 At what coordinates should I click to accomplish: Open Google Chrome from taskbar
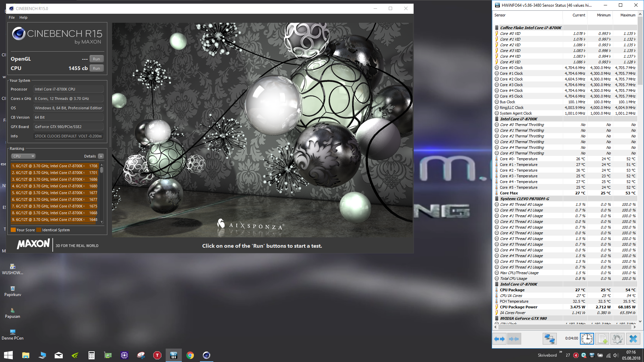point(190,355)
